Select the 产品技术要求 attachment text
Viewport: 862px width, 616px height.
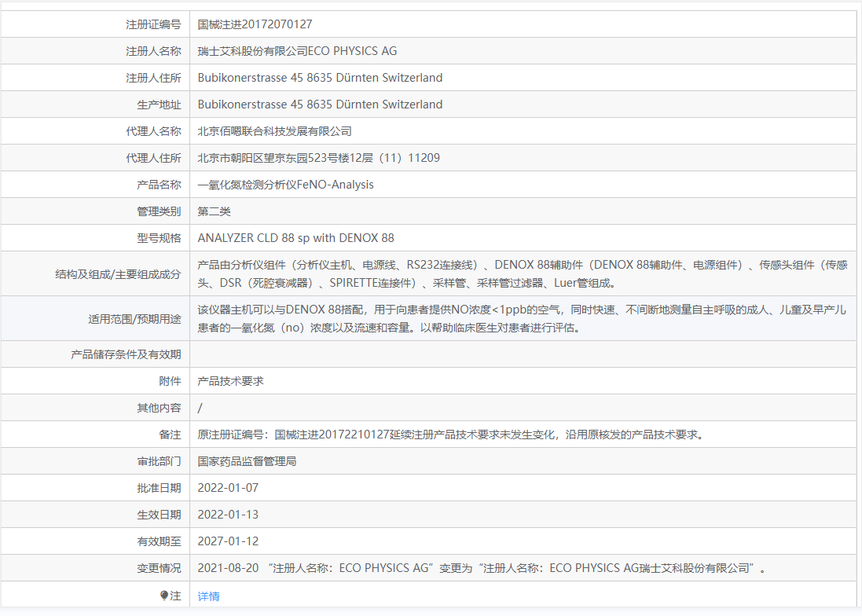coord(230,381)
